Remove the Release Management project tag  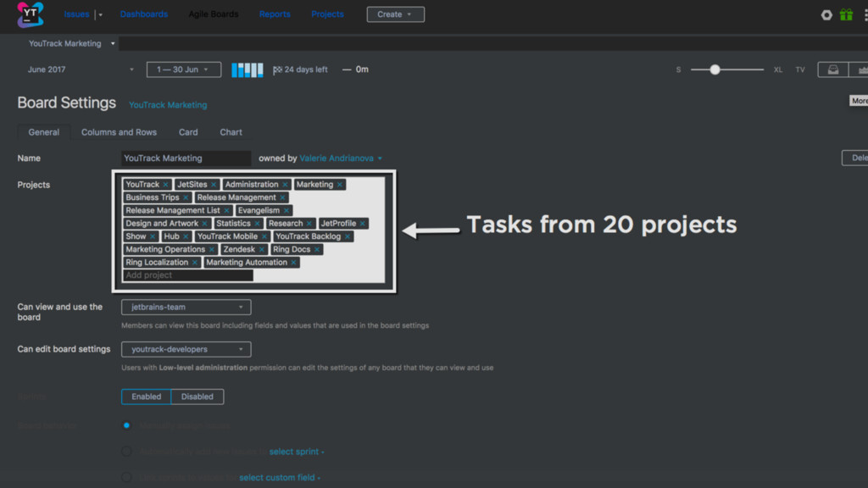click(x=282, y=197)
